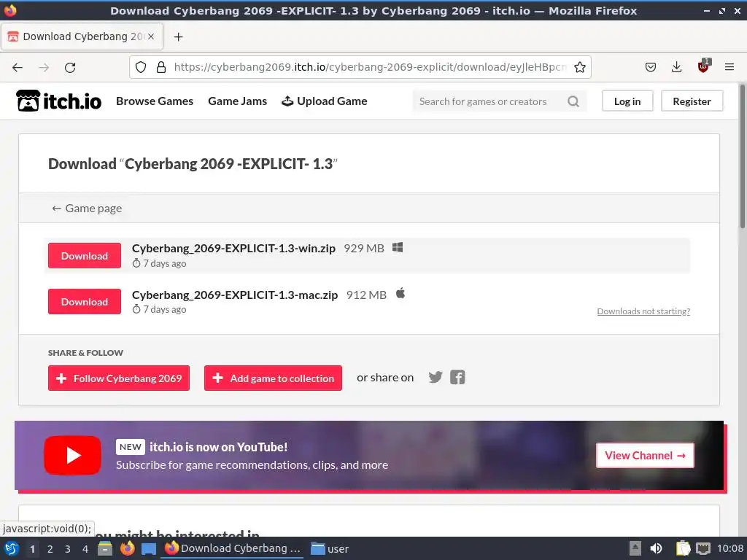Click the Log in button
This screenshot has height=560, width=747.
click(x=627, y=101)
